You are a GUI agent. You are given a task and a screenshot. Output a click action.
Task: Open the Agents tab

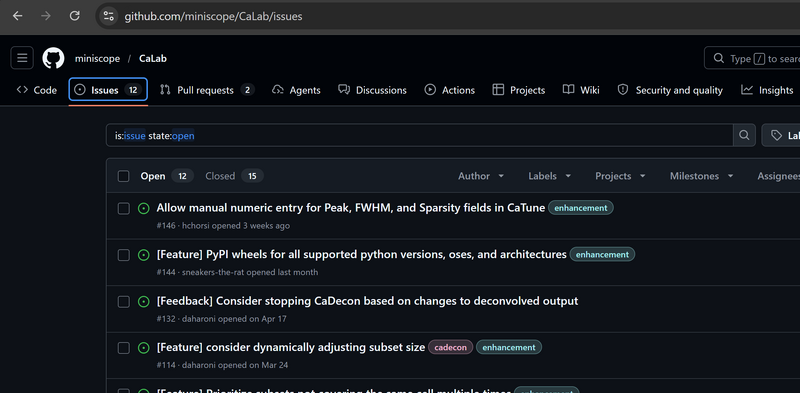click(x=296, y=90)
